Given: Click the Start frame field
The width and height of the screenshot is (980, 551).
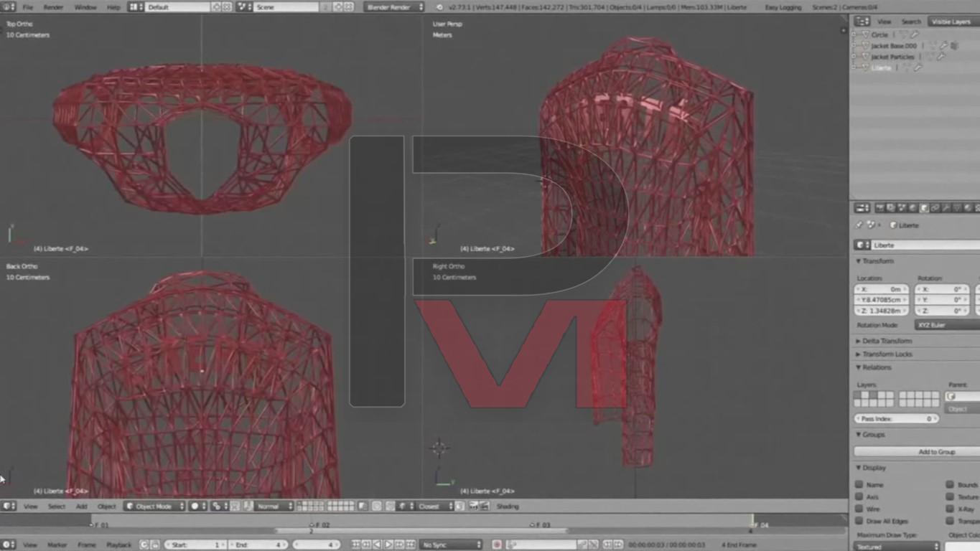Looking at the screenshot, I should (x=195, y=545).
